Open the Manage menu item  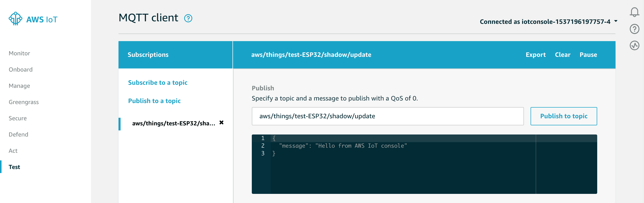19,86
